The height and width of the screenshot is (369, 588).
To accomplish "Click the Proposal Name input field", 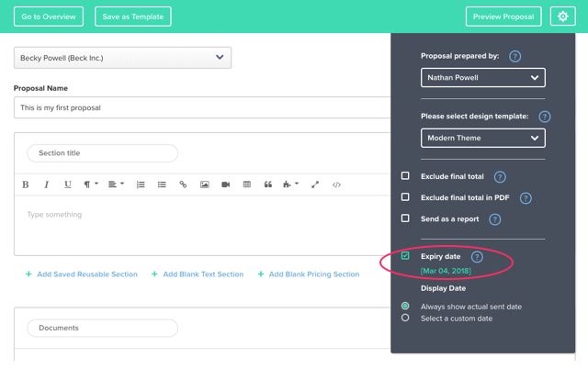I will 202,107.
